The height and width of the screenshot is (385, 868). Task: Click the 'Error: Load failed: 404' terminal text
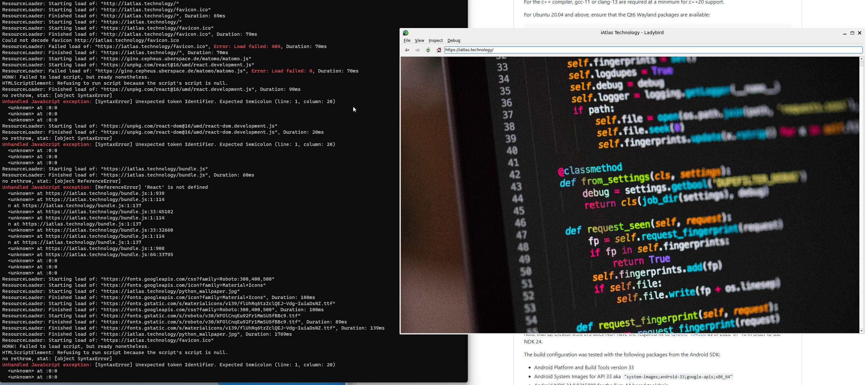pyautogui.click(x=247, y=46)
